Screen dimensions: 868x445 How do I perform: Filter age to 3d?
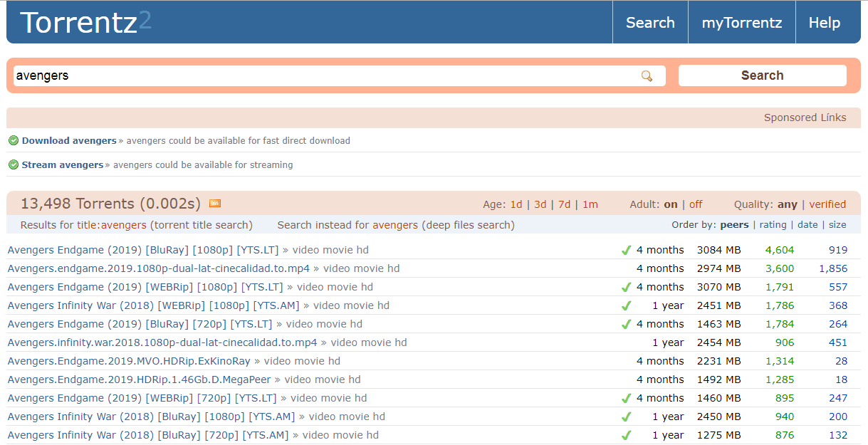(540, 204)
